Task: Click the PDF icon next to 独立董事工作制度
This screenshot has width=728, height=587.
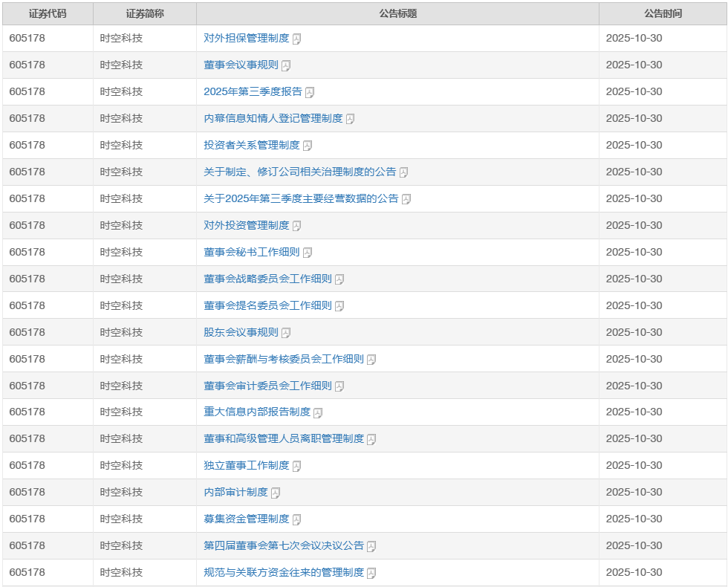Action: pos(297,466)
